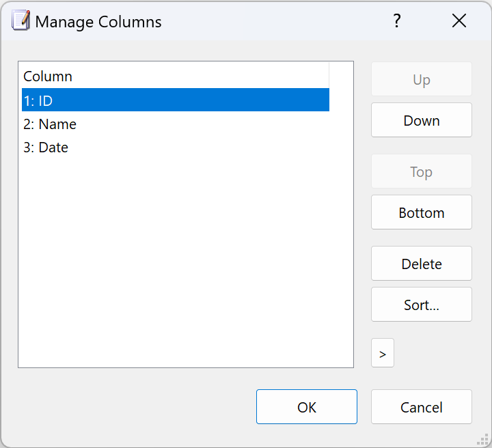Move the selected column Down
The image size is (492, 448).
point(422,120)
